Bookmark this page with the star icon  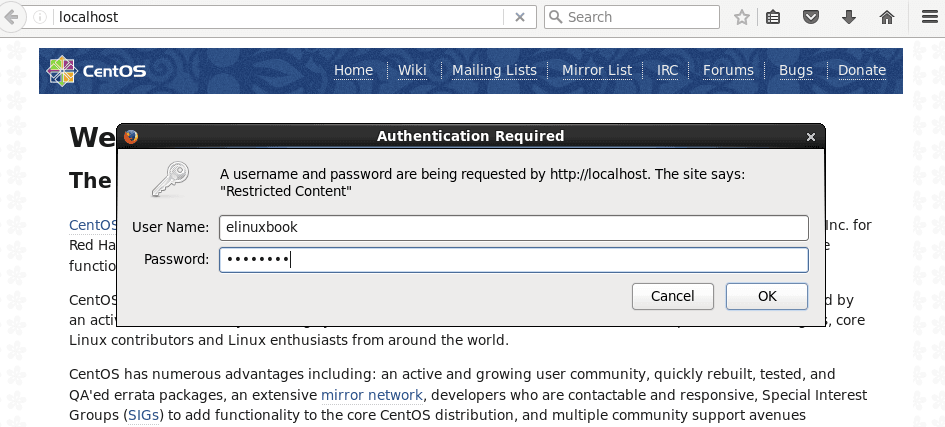click(x=742, y=17)
